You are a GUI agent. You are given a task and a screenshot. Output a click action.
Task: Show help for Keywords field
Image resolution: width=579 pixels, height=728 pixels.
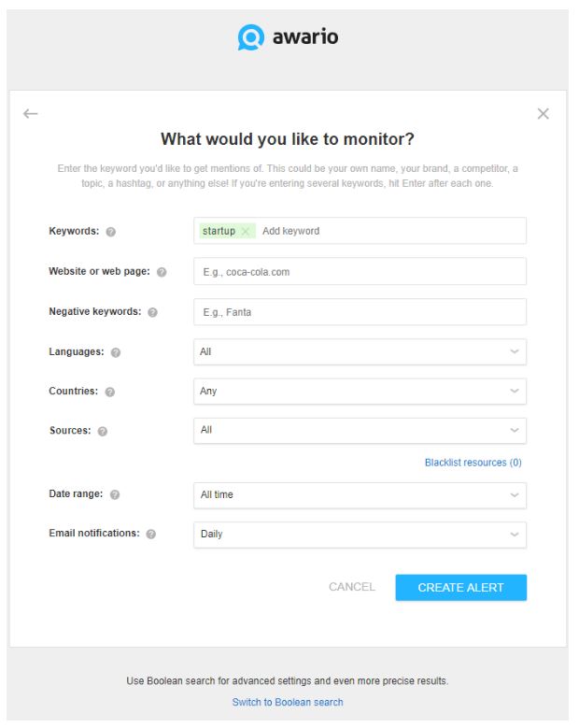[x=111, y=232]
